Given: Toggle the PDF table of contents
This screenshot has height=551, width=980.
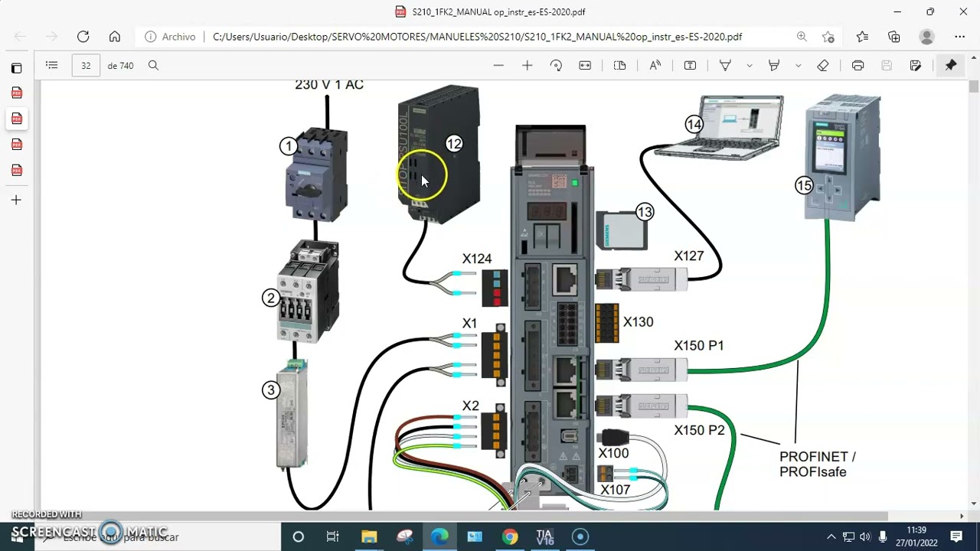Looking at the screenshot, I should 51,66.
